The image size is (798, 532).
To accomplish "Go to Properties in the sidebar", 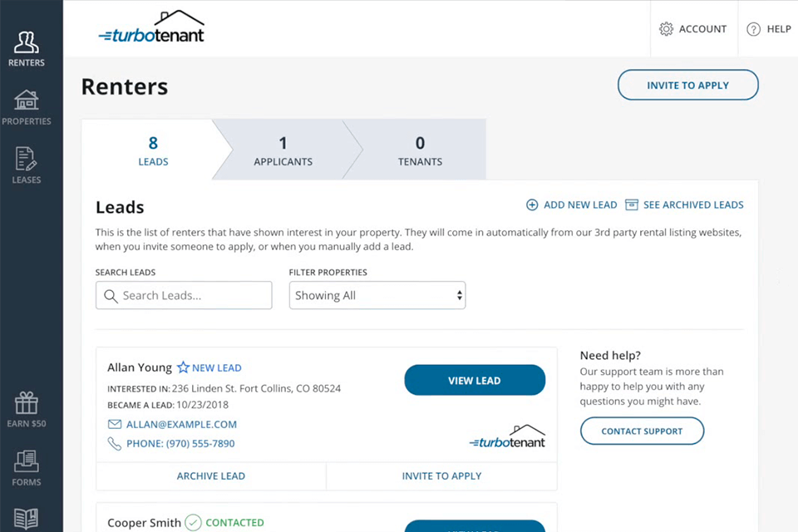I will (x=27, y=101).
